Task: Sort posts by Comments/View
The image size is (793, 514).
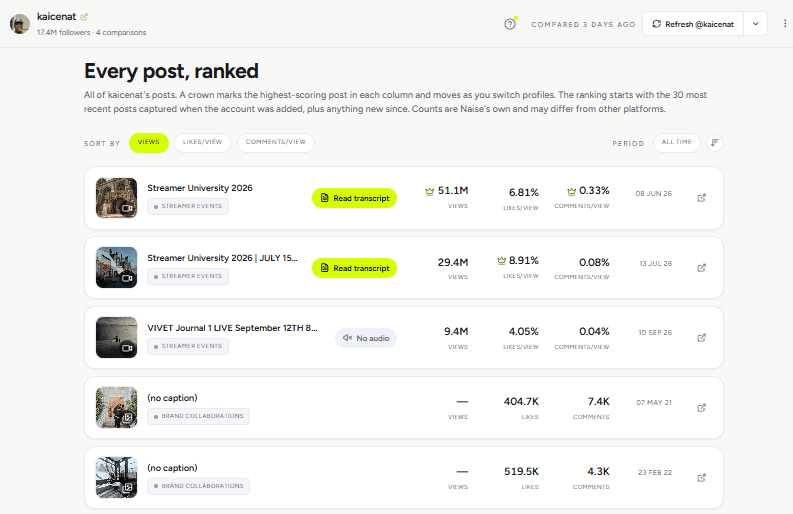Action: coord(276,143)
